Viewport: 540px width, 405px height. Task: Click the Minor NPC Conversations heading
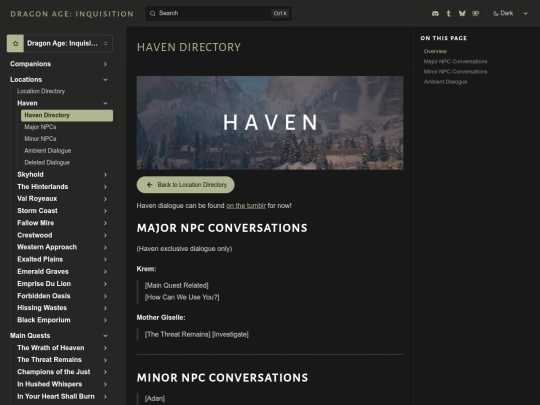pyautogui.click(x=222, y=378)
